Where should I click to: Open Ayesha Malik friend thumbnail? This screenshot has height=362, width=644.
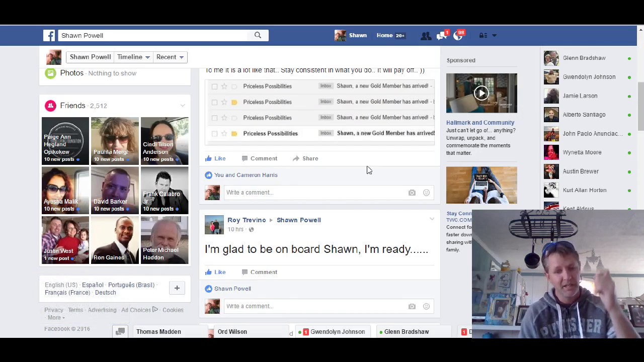(x=65, y=191)
